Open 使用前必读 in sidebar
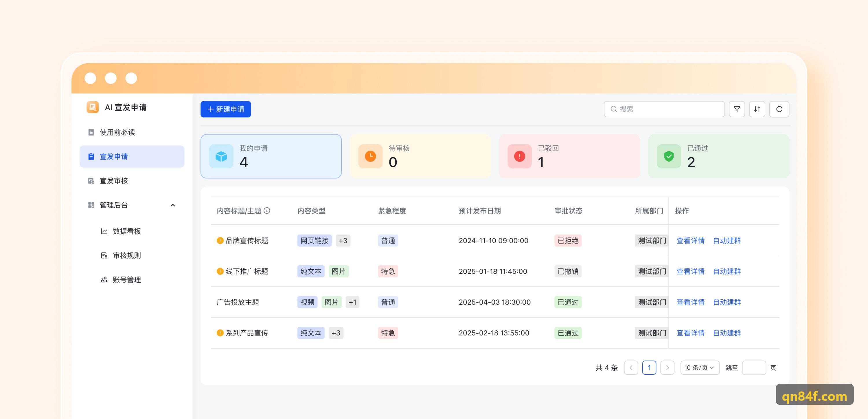The height and width of the screenshot is (419, 868). (132, 132)
